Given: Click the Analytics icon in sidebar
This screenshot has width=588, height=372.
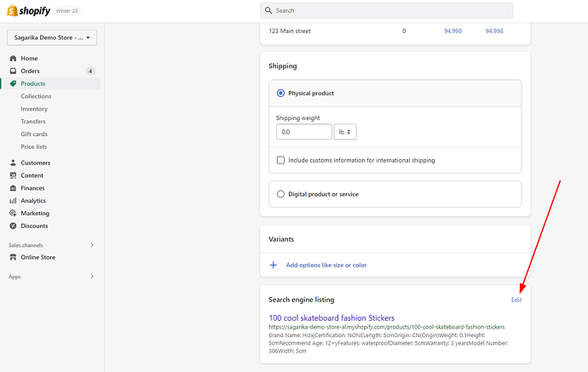Looking at the screenshot, I should pos(13,201).
